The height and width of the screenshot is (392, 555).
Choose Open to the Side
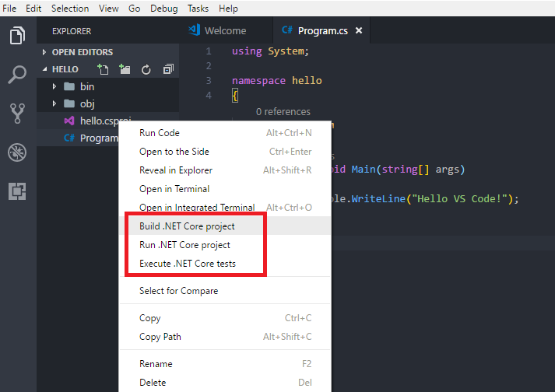point(226,152)
